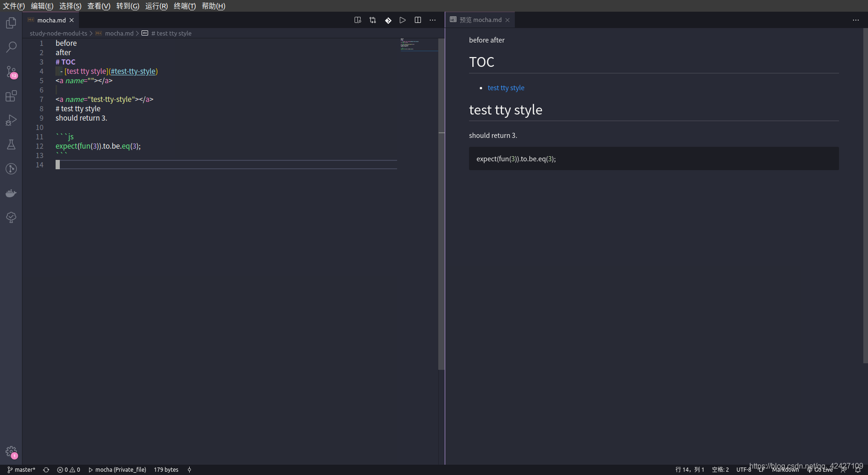Open the 选择(S) menu
Screen dimensions: 868x475
coord(70,6)
